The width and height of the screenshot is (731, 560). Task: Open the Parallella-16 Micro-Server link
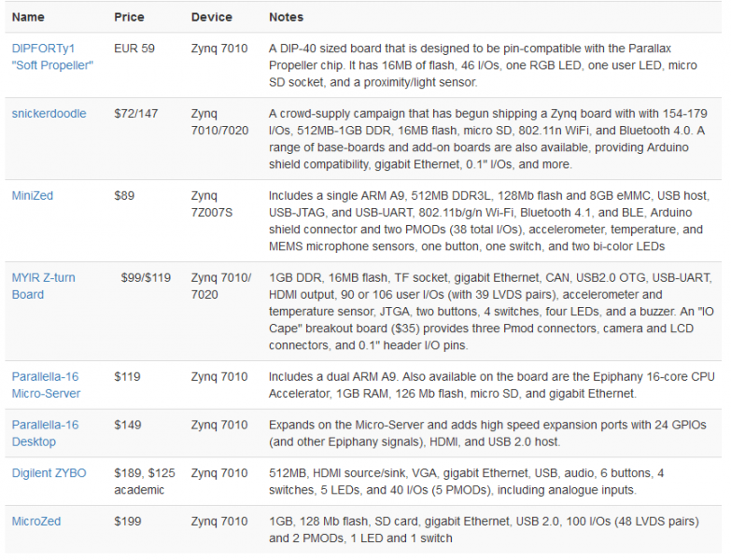(45, 385)
